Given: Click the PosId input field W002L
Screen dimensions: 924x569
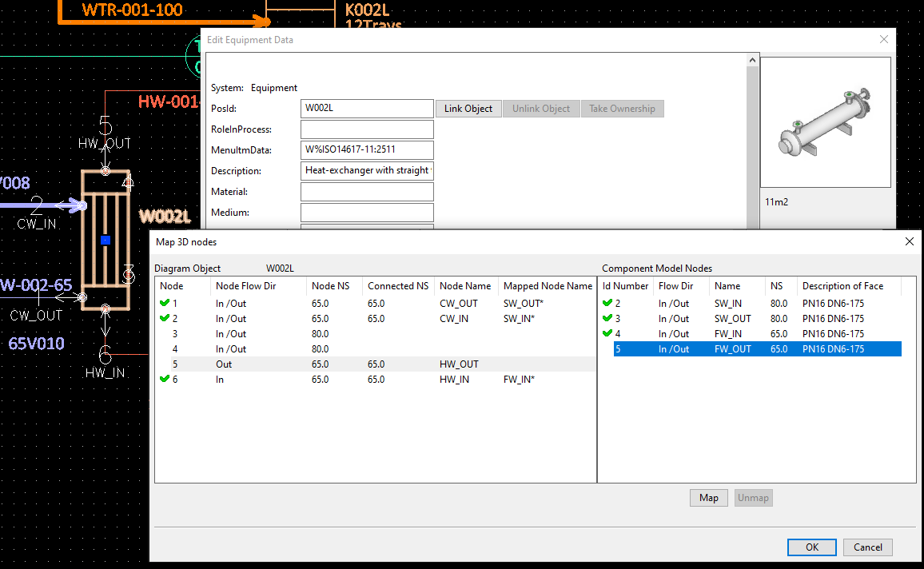Looking at the screenshot, I should click(x=367, y=109).
